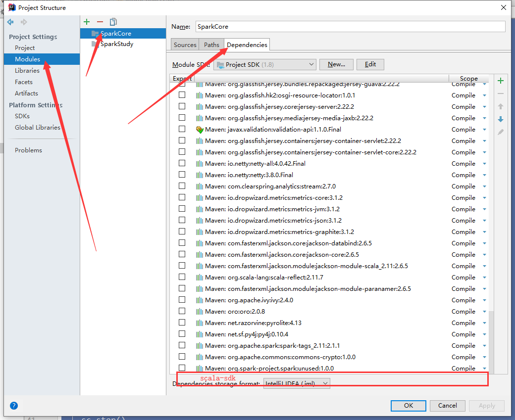
Task: Click the library icon of jackson-databind
Action: [x=200, y=243]
